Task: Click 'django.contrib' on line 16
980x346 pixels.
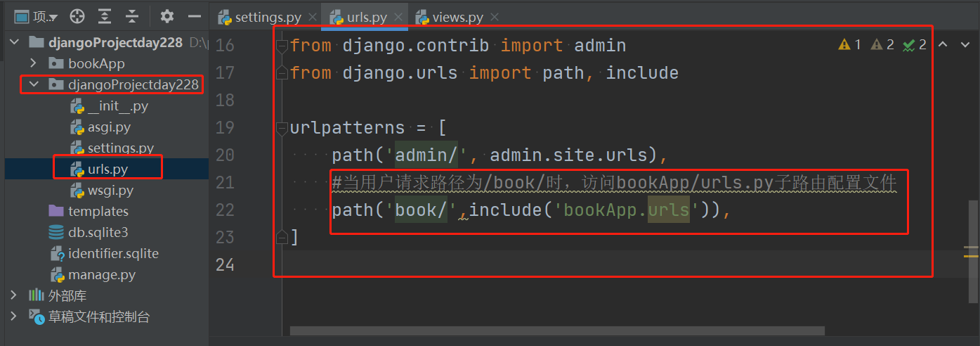Action: (x=416, y=46)
